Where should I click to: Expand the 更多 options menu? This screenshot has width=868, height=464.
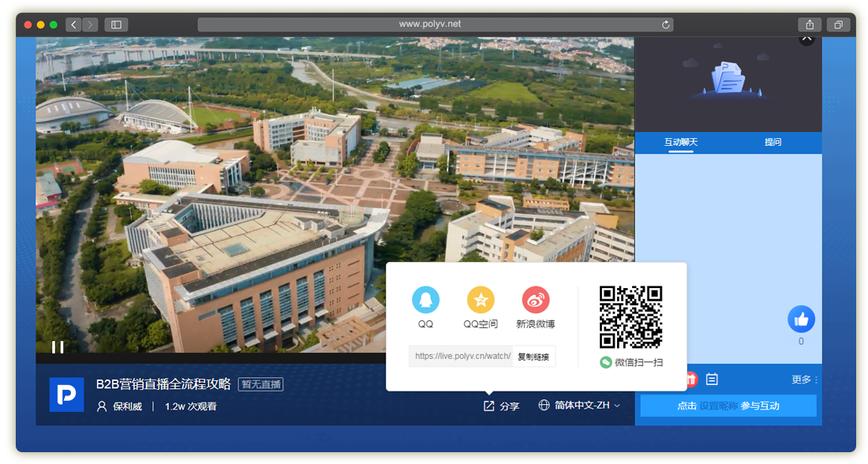coord(804,380)
